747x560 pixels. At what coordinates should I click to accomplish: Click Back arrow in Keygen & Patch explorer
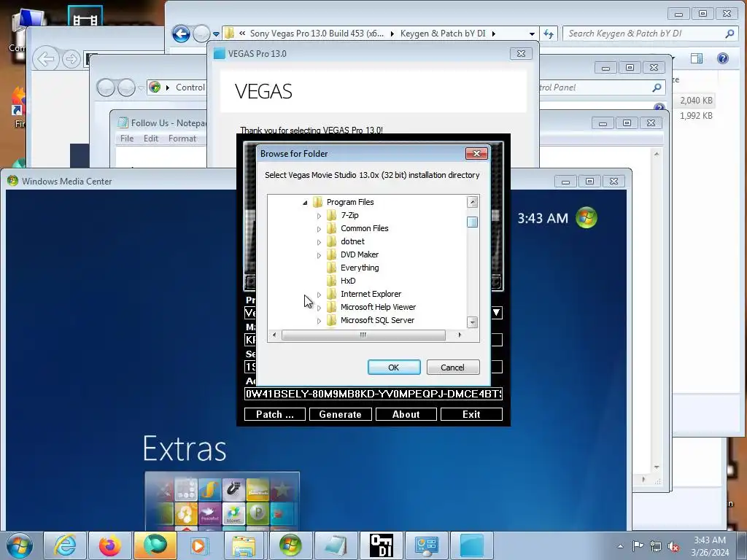181,34
